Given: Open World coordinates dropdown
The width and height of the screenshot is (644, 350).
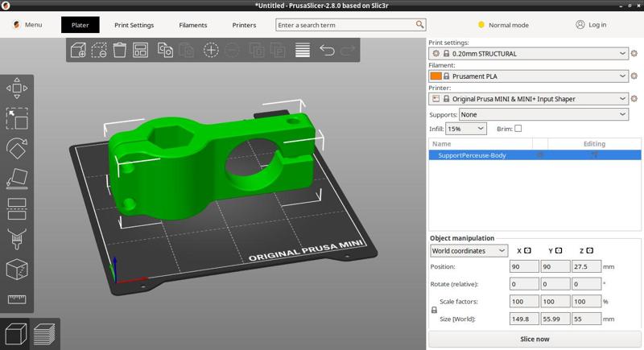Looking at the screenshot, I should [x=469, y=251].
